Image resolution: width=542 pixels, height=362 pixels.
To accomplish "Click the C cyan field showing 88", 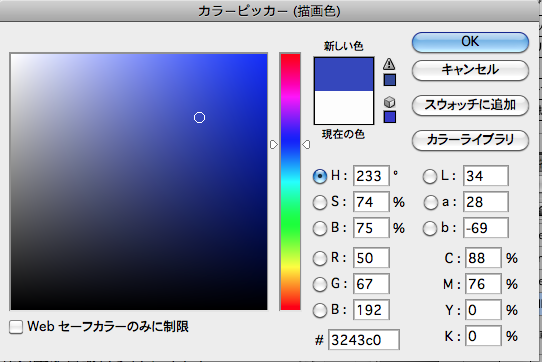I will pyautogui.click(x=483, y=258).
